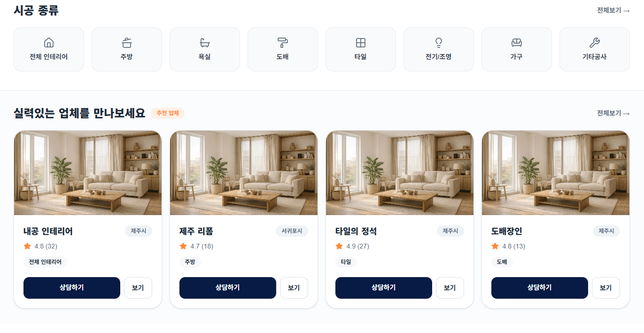The image size is (644, 333).
Task: Click the house icon for 전체 인테리어
Action: (x=48, y=43)
